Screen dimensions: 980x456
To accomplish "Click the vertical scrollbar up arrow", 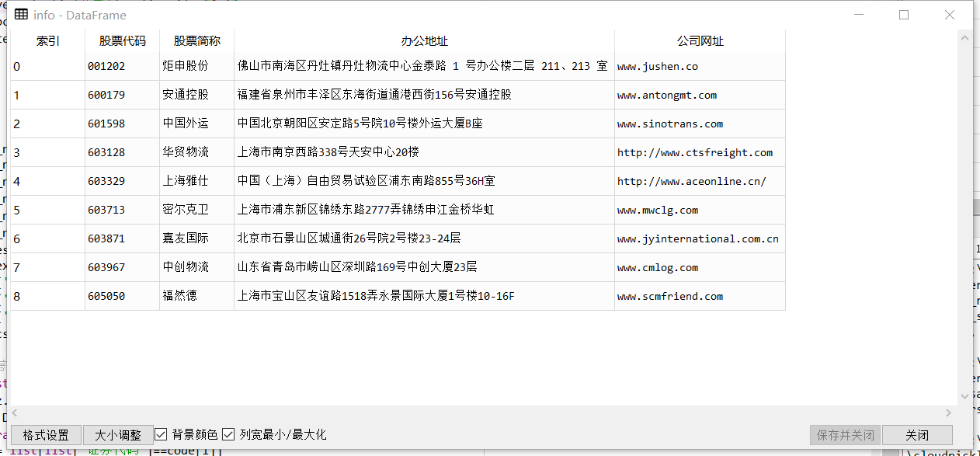I will [964, 37].
